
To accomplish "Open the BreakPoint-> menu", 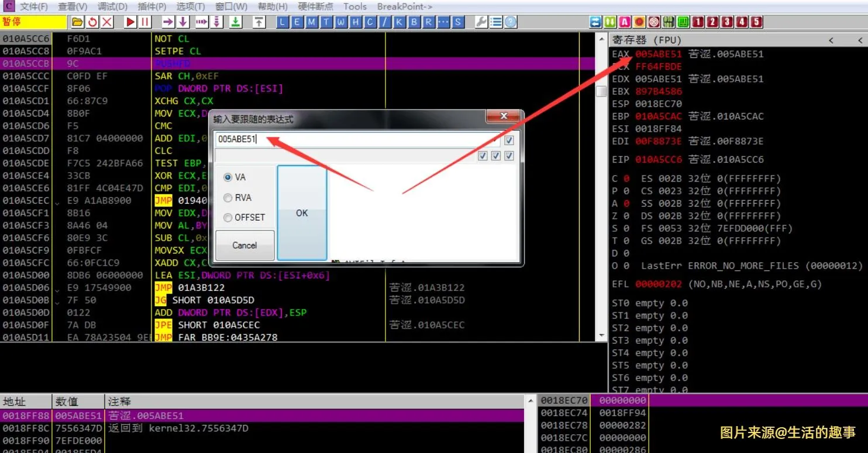I will click(x=405, y=7).
